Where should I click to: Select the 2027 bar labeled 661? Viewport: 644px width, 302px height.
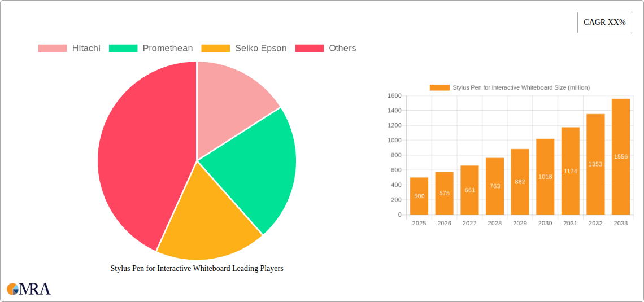pos(469,190)
